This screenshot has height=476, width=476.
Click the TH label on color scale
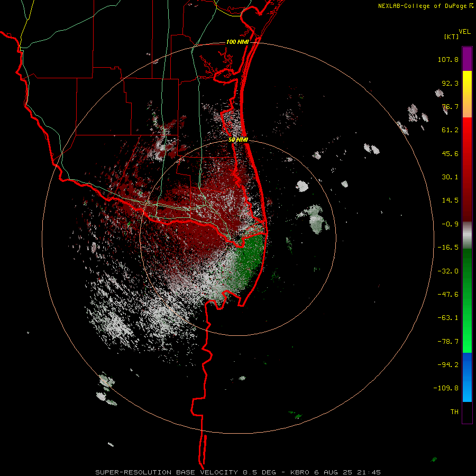(x=454, y=412)
